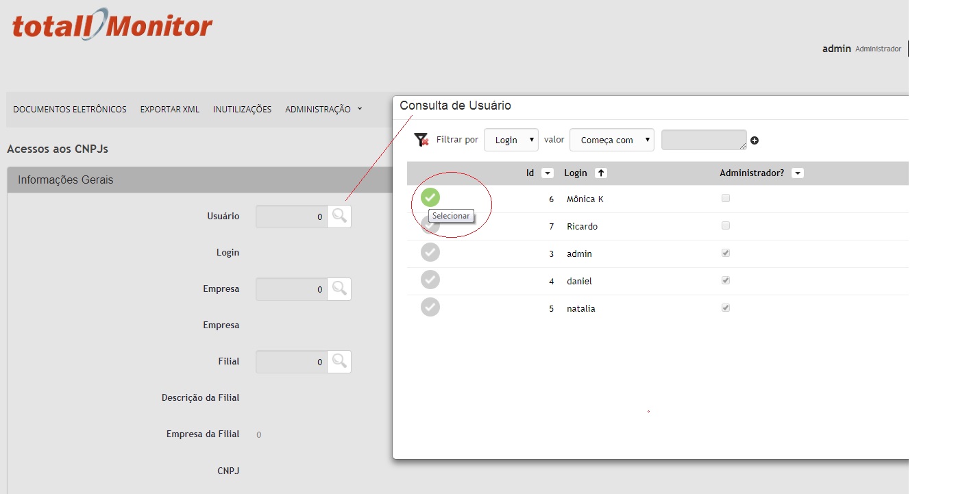This screenshot has height=494, width=980.
Task: Open the Filial search lookup magnifier
Action: (339, 362)
